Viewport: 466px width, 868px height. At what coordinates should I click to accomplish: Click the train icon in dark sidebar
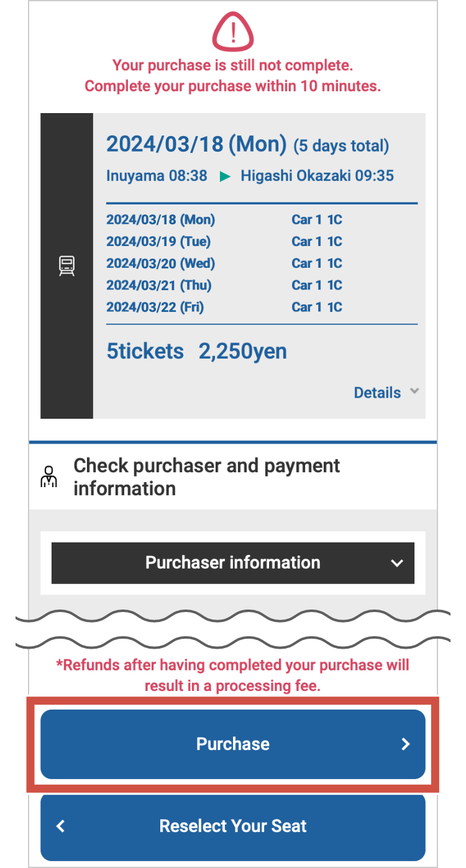66,266
